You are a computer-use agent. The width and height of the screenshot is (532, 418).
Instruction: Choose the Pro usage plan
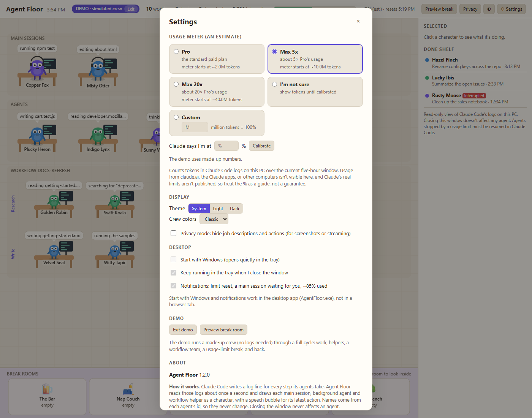coord(217,59)
